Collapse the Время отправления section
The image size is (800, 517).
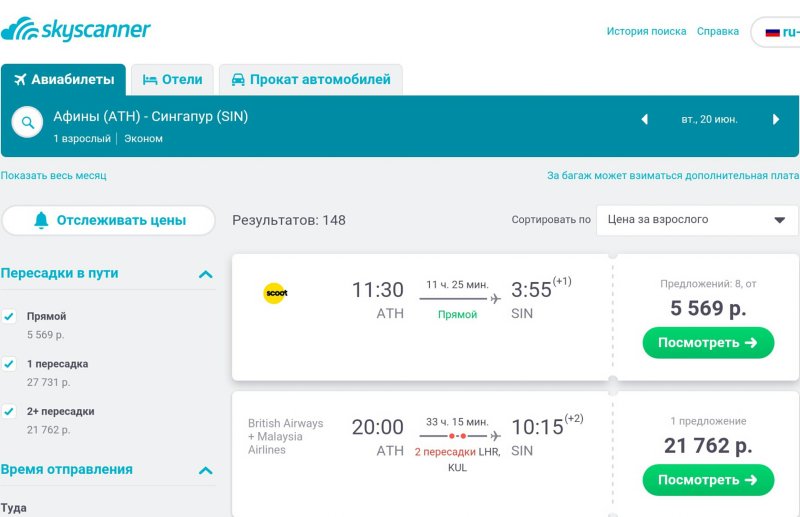pos(206,470)
